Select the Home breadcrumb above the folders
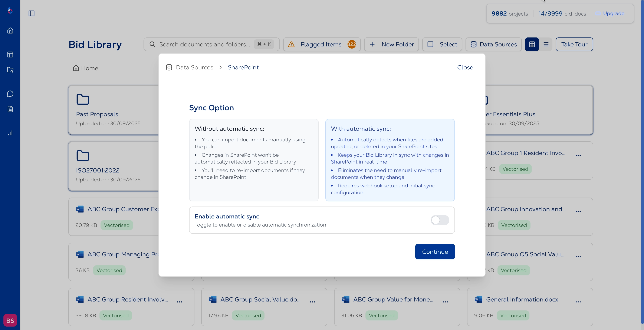 [85, 68]
